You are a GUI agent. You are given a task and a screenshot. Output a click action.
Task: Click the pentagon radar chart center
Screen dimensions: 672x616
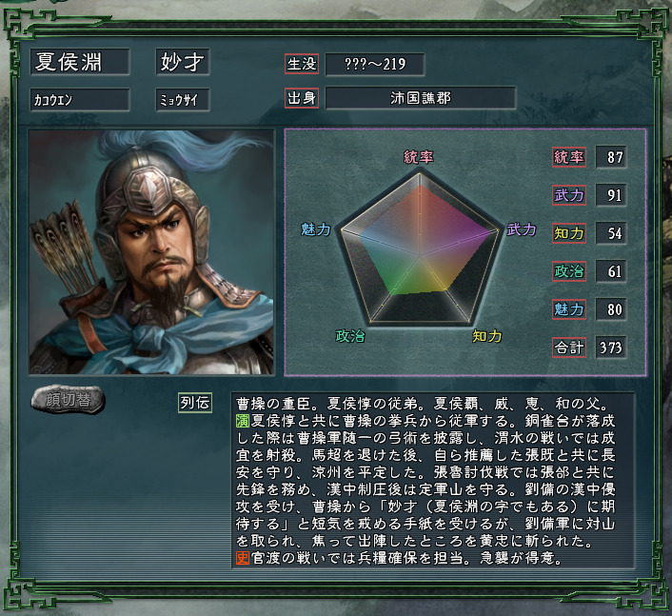click(421, 255)
